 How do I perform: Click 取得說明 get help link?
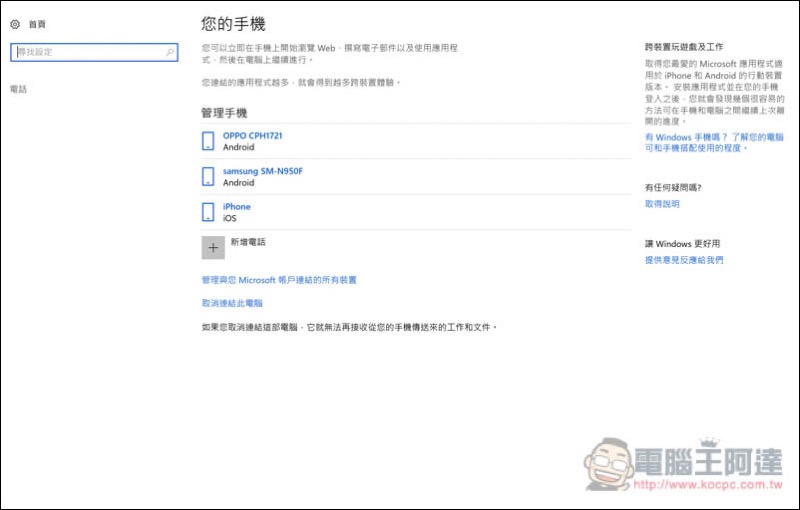tap(662, 204)
